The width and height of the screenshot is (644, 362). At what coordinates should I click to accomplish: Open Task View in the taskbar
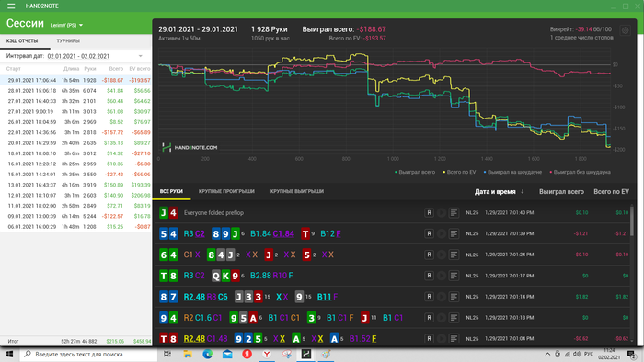tap(167, 354)
